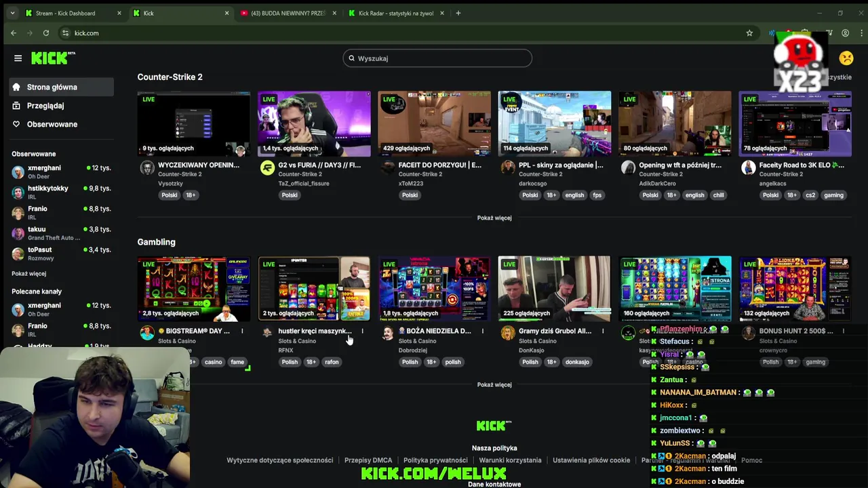
Task: Open RFNX channel avatar in Gambling
Action: point(267,333)
